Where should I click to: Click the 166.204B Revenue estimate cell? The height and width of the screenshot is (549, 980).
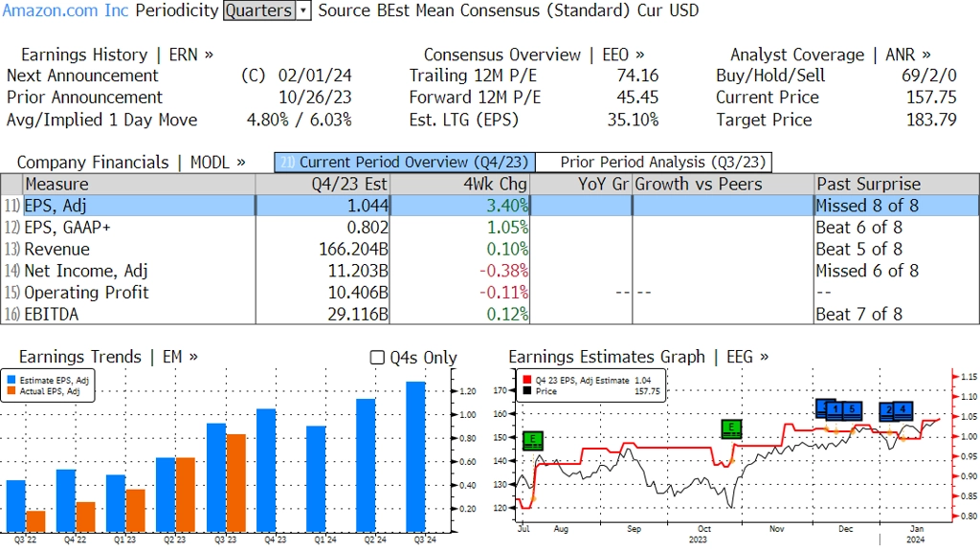[x=323, y=250]
